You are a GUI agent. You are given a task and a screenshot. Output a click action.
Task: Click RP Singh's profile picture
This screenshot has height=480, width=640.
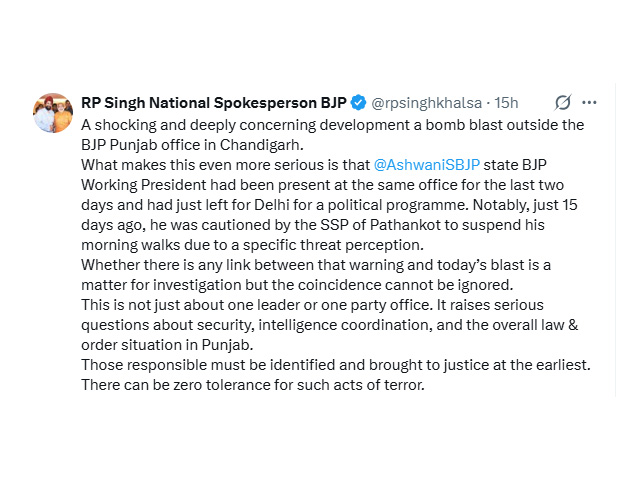(x=53, y=113)
